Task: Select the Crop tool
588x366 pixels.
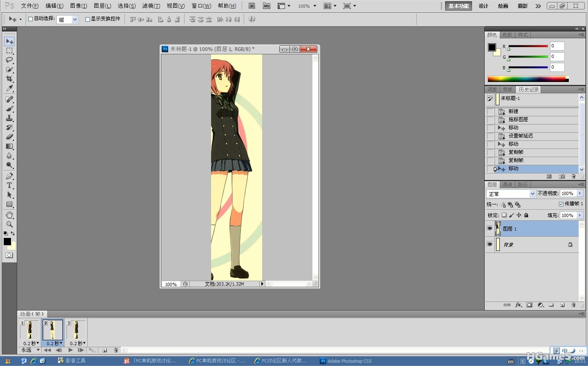Action: pyautogui.click(x=9, y=79)
